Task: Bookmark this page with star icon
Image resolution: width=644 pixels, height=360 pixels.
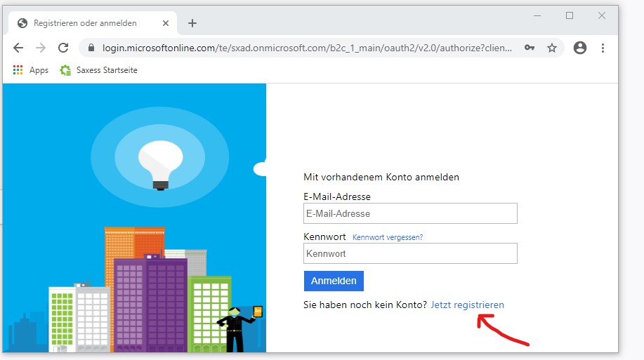Action: tap(552, 48)
